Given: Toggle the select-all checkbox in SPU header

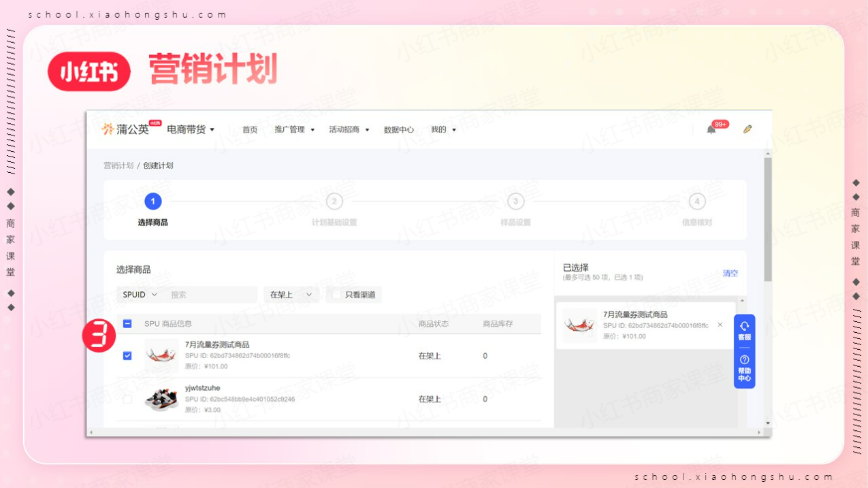Looking at the screenshot, I should point(127,324).
